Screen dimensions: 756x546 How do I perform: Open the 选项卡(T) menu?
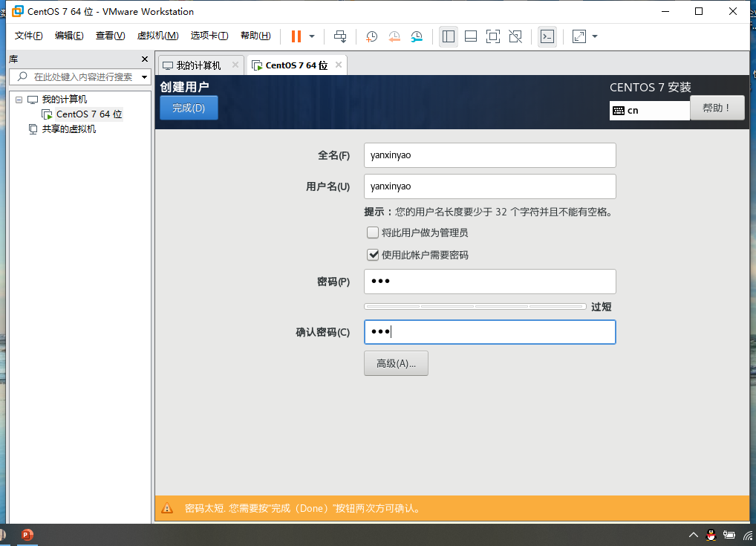209,36
